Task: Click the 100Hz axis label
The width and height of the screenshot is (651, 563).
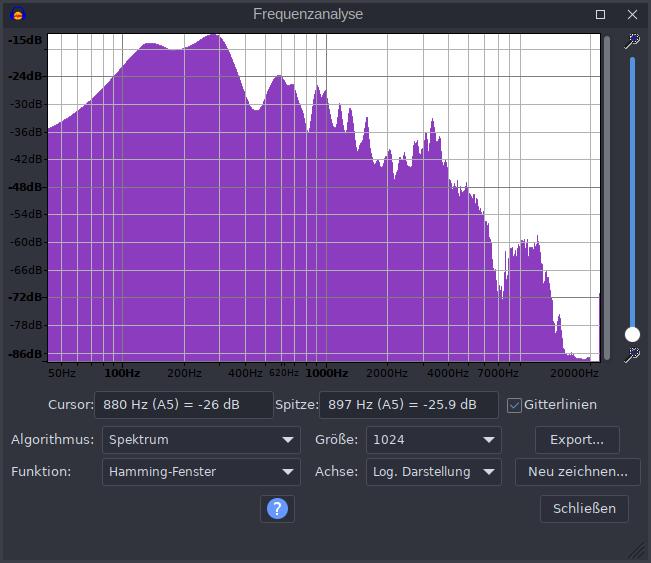Action: [x=122, y=373]
